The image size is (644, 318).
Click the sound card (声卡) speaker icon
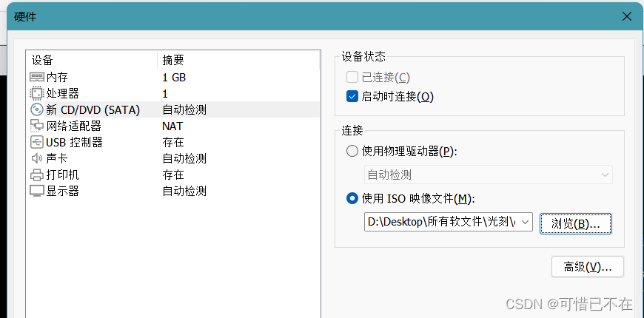click(x=36, y=159)
